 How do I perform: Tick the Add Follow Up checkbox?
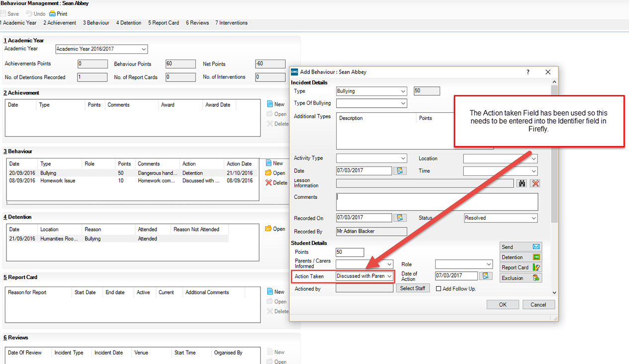tap(439, 289)
